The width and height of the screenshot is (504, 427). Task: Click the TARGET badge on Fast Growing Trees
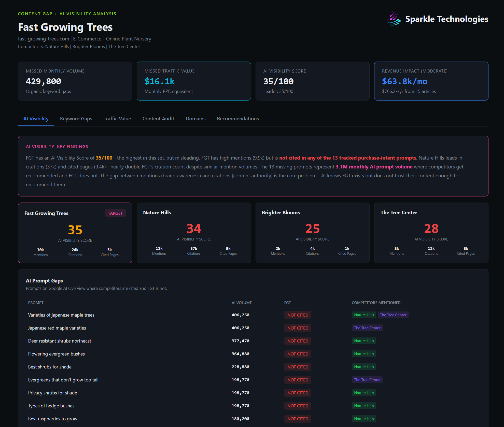(115, 213)
